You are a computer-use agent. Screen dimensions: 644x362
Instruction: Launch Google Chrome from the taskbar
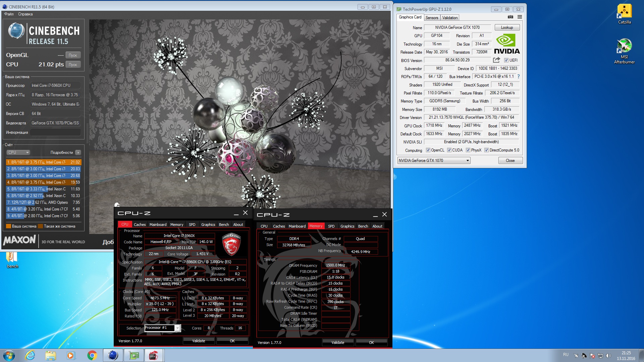pos(92,355)
